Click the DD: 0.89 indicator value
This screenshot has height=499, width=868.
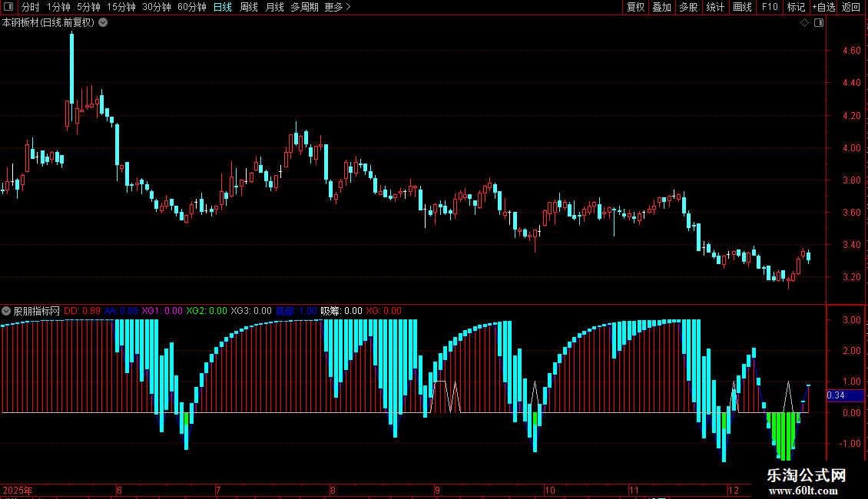click(x=82, y=311)
